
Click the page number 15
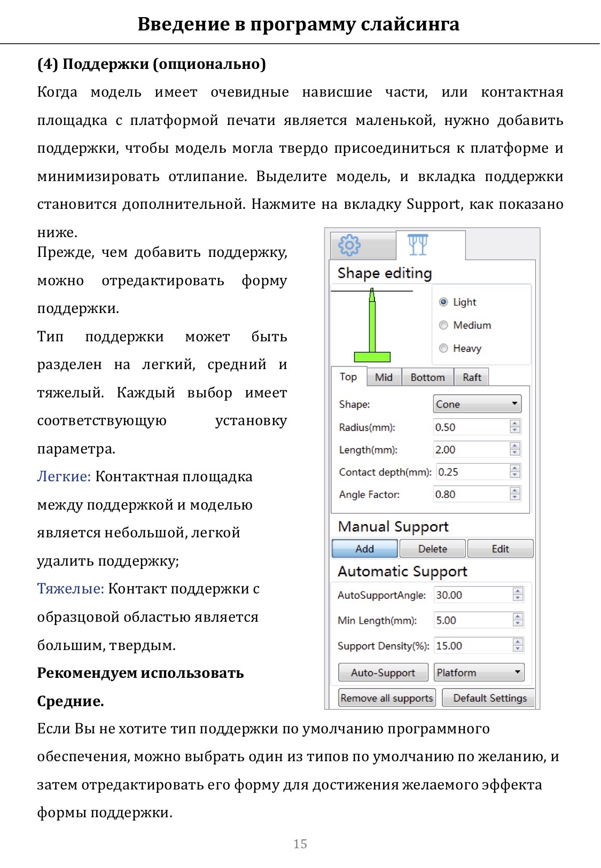[x=300, y=844]
